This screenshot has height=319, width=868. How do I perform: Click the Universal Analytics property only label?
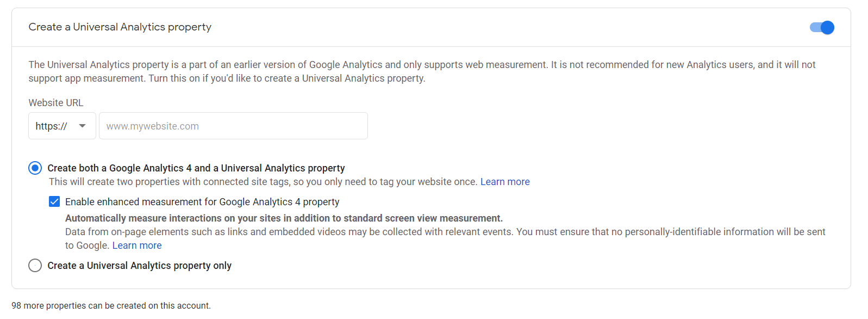[140, 266]
